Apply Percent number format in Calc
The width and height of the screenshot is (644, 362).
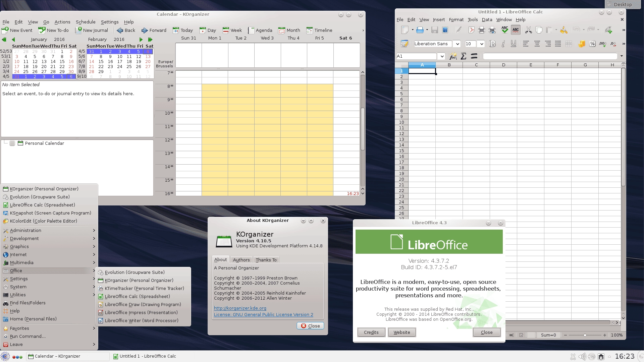click(592, 44)
